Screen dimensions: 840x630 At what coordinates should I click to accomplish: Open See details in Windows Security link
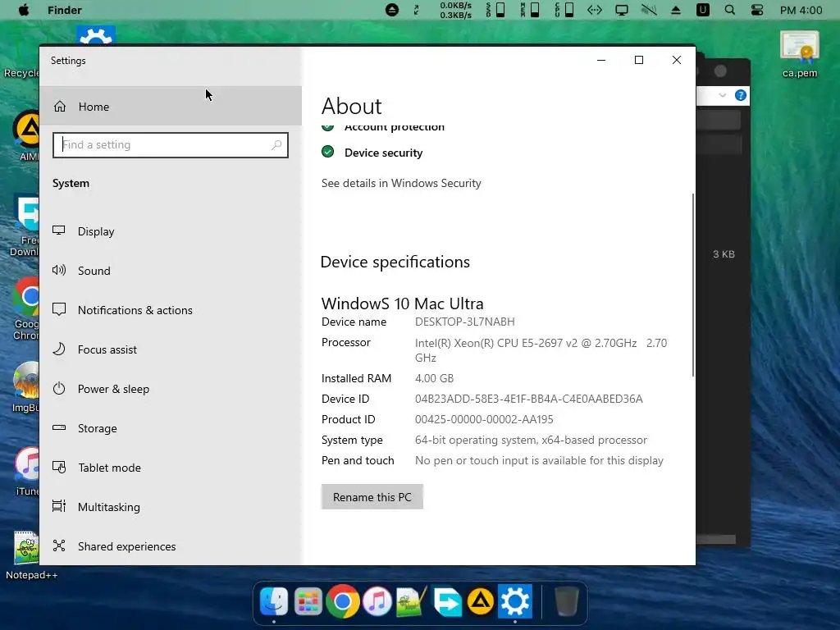click(401, 183)
